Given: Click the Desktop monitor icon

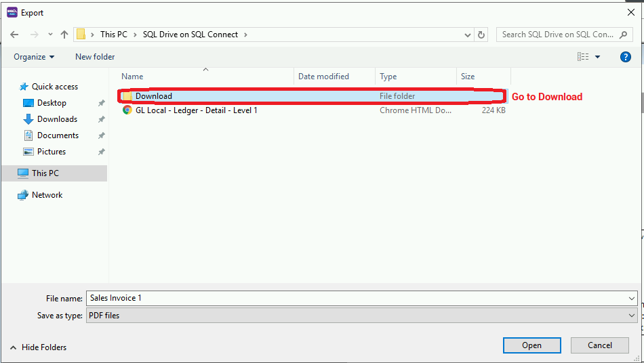Looking at the screenshot, I should [x=28, y=103].
